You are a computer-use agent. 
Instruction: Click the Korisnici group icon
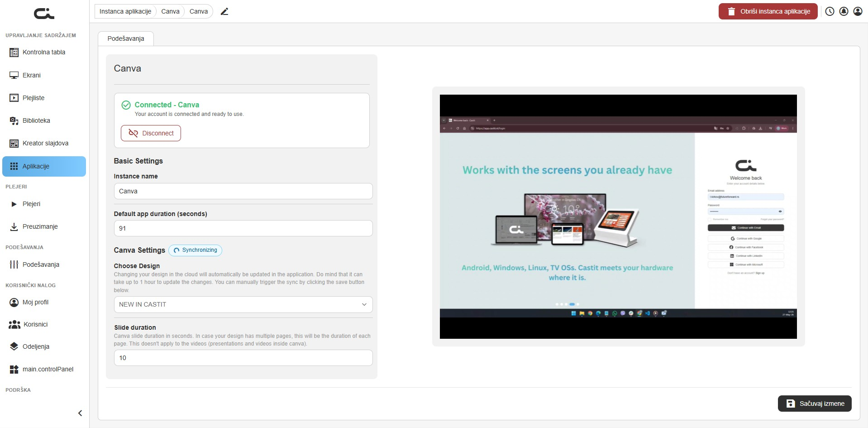14,324
